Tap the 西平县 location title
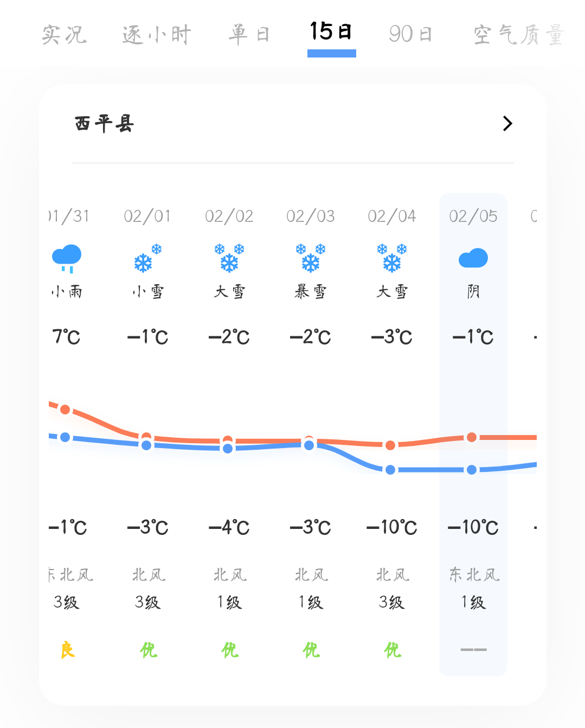Viewport: 585px width, 728px height. (105, 124)
